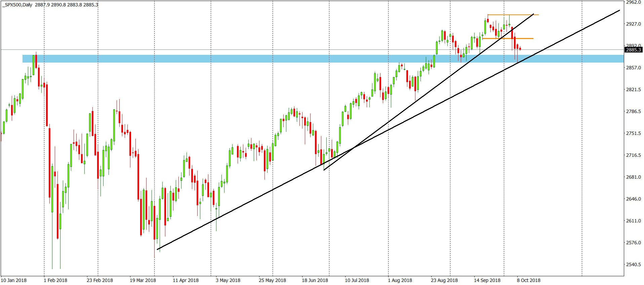Select the lower orange horizontal line
644x285 pixels.
pos(508,39)
